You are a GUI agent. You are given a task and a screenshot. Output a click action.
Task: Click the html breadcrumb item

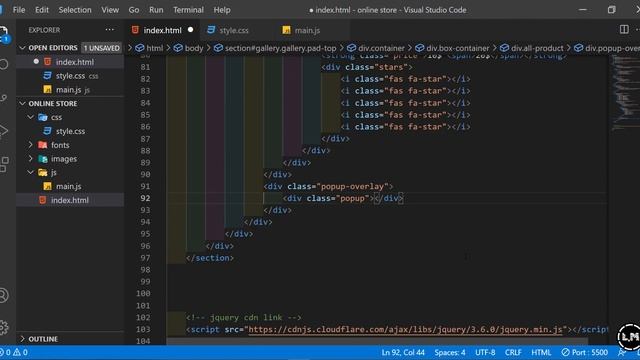coord(155,48)
